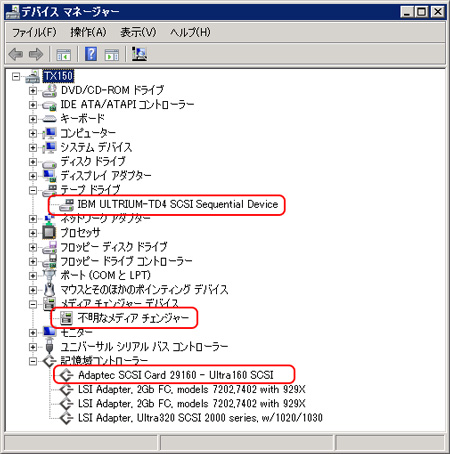
Task: Select Adaptec SCSI Card 29160 entry
Action: pyautogui.click(x=175, y=375)
